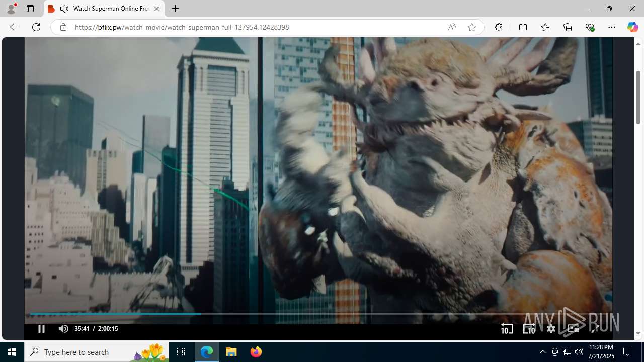Refresh the current page
The image size is (644, 362).
(36, 27)
